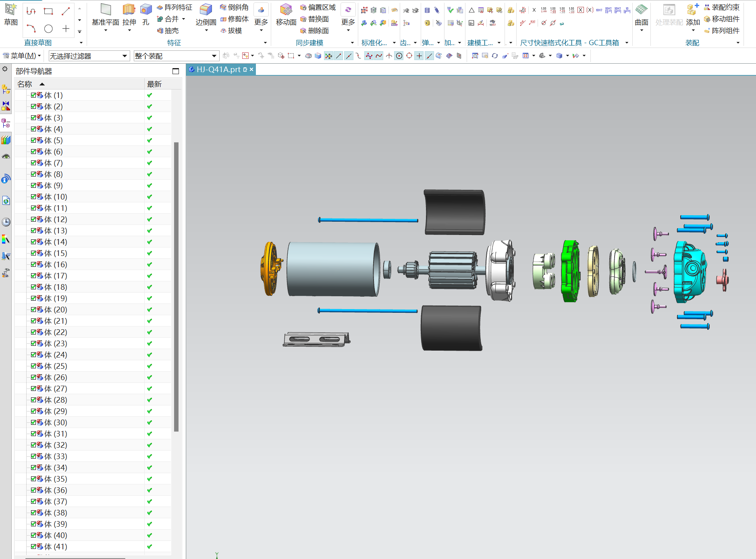This screenshot has width=756, height=559.
Task: Start the 拉伸 extrude command
Action: pyautogui.click(x=129, y=15)
